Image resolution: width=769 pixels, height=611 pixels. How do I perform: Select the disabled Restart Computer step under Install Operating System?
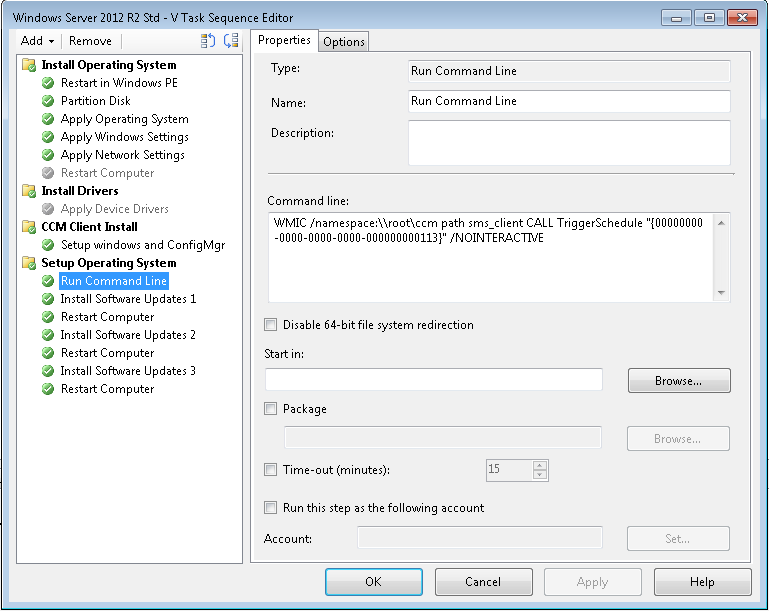[x=107, y=173]
